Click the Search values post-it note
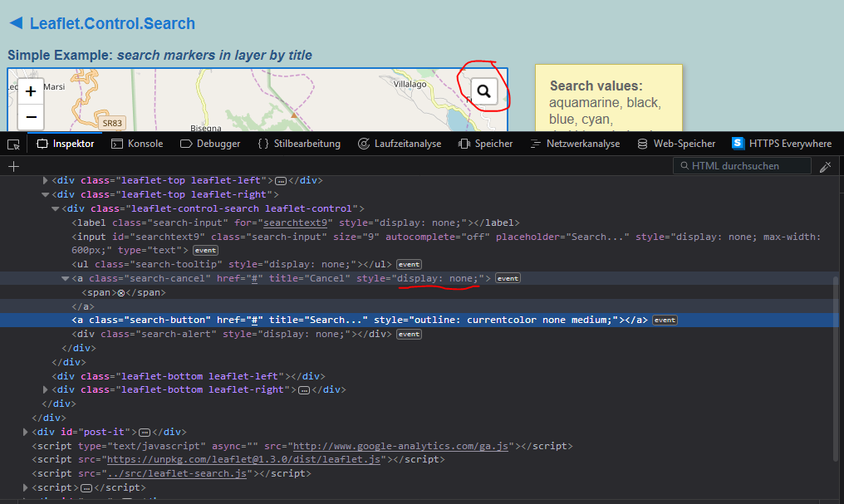The image size is (844, 504). point(609,98)
